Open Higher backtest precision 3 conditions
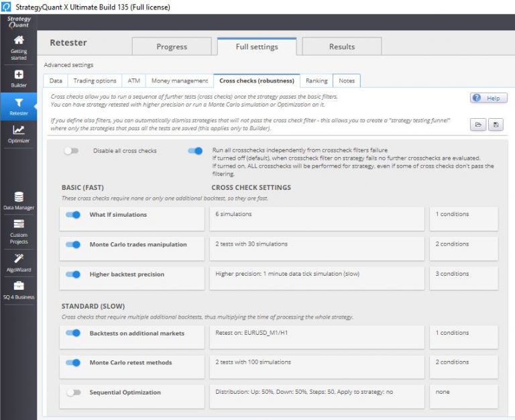Viewport: 515px width, 420px height. pyautogui.click(x=463, y=274)
